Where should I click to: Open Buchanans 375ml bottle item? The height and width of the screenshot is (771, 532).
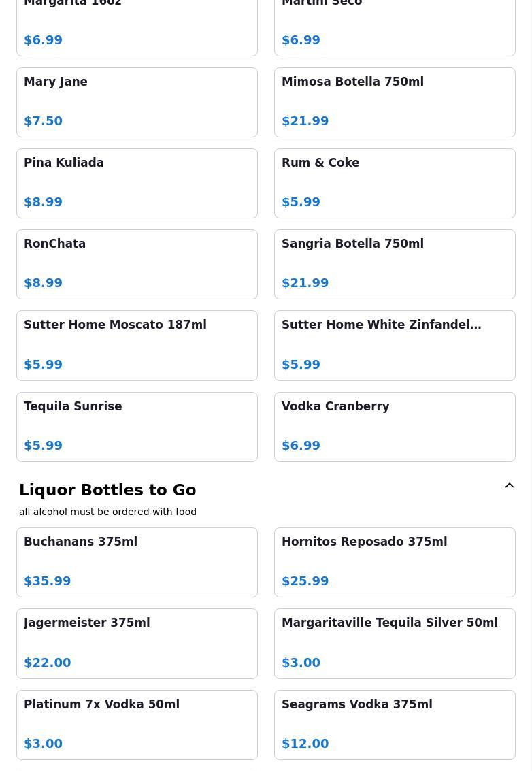click(x=137, y=562)
